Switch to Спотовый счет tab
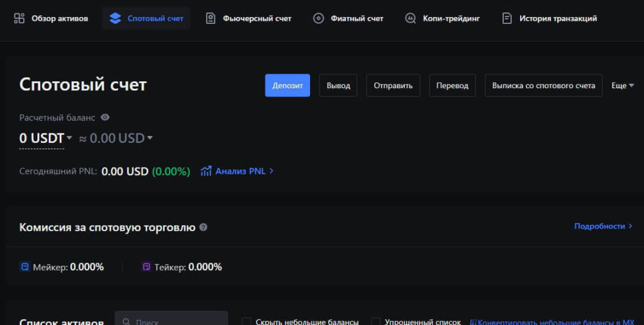 coord(147,18)
